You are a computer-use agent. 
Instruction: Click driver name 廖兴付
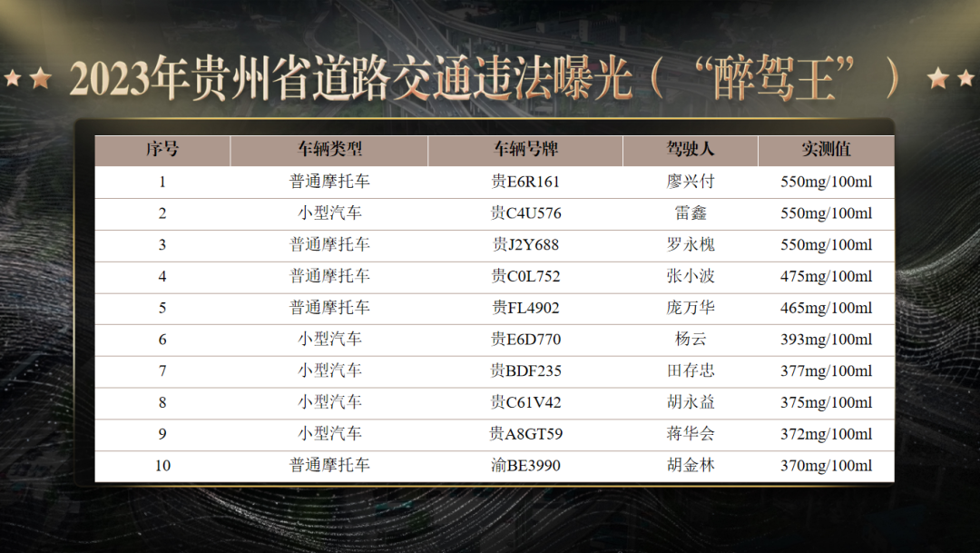(x=691, y=182)
